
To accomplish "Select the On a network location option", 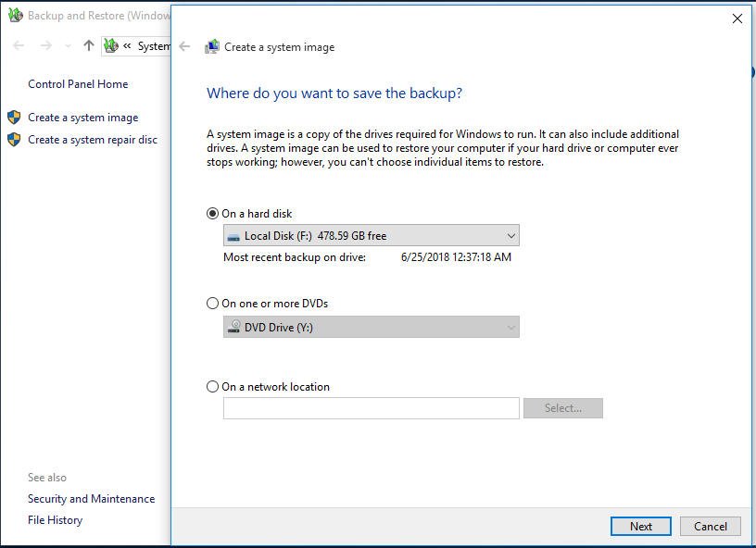I will point(213,387).
